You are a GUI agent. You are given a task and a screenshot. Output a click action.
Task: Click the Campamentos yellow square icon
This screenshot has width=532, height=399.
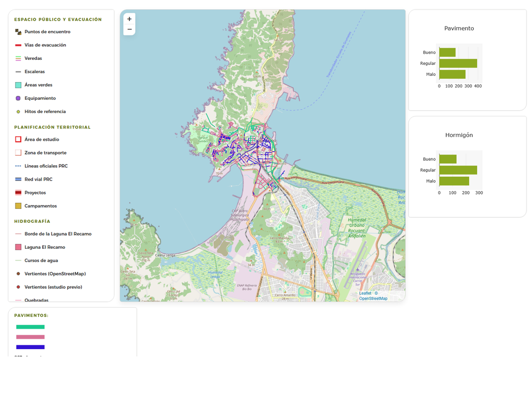coord(18,206)
